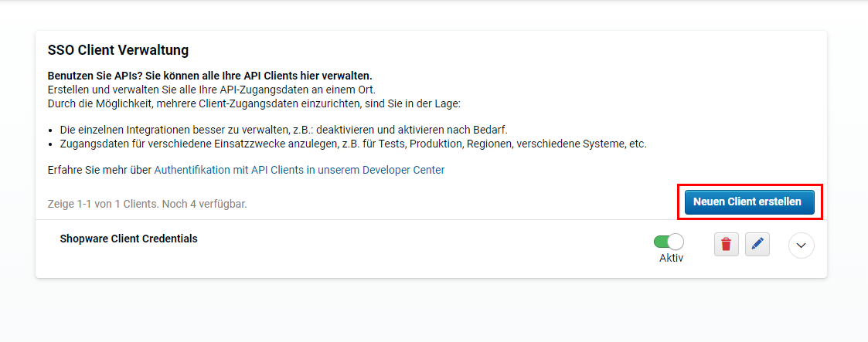
Task: Click the bullet about 'einzelnen Integrationen besser zu verwalten'
Action: (x=284, y=130)
